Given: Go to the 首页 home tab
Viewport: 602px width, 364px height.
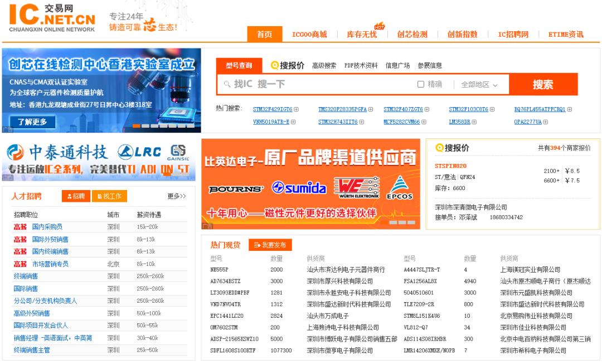Looking at the screenshot, I should (x=265, y=34).
